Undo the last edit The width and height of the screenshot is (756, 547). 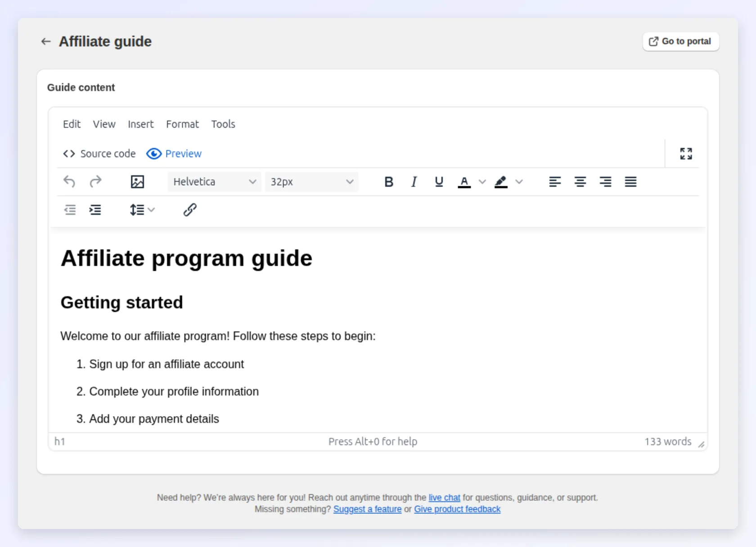pyautogui.click(x=69, y=182)
